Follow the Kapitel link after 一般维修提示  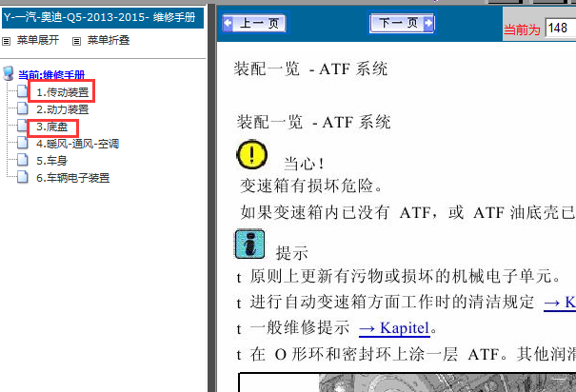pyautogui.click(x=394, y=328)
